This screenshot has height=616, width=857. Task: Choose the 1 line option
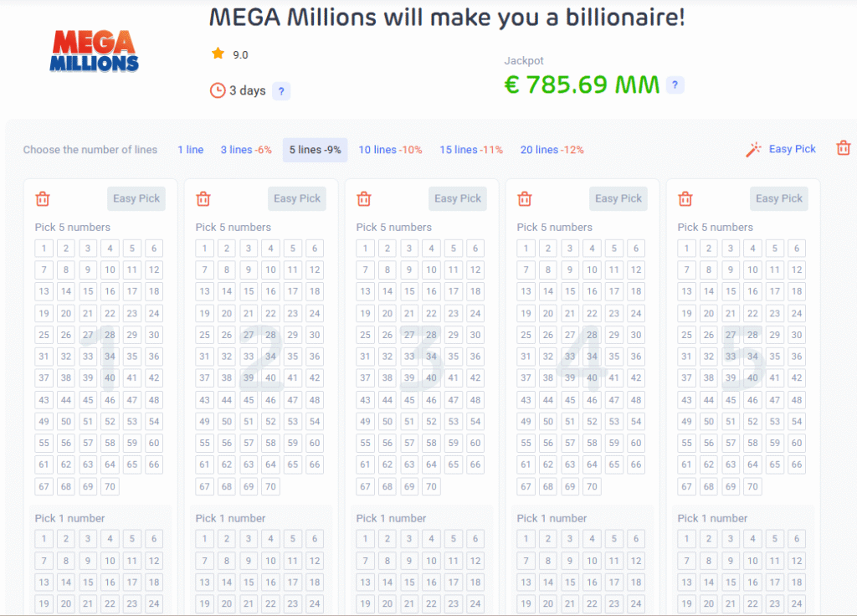point(190,150)
